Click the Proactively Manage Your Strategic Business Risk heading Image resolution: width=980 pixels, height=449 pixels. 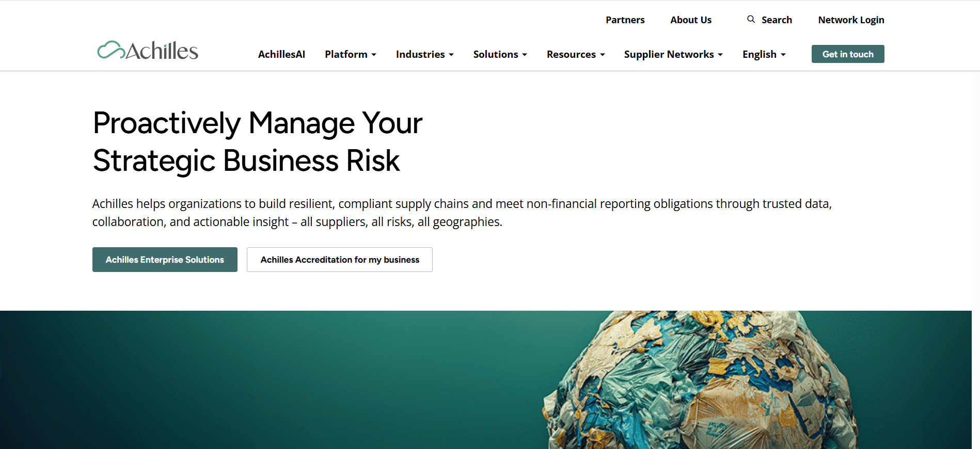pos(258,141)
